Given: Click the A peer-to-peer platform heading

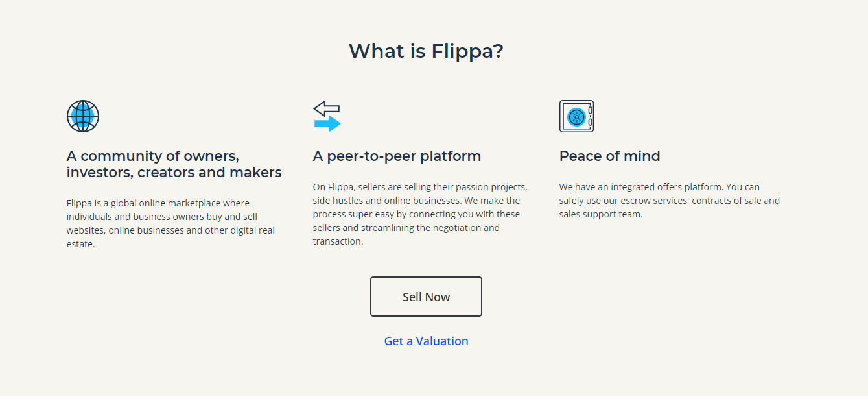Looking at the screenshot, I should pyautogui.click(x=397, y=156).
